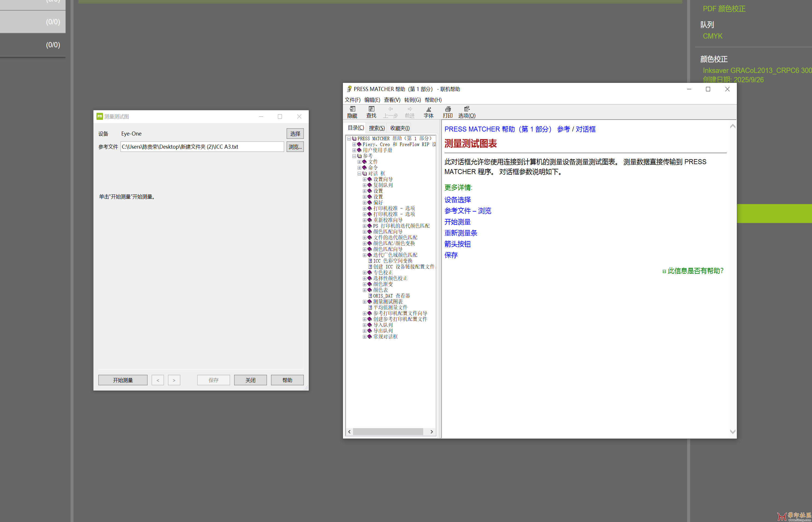
Task: Click the 浏览... button
Action: (295, 147)
